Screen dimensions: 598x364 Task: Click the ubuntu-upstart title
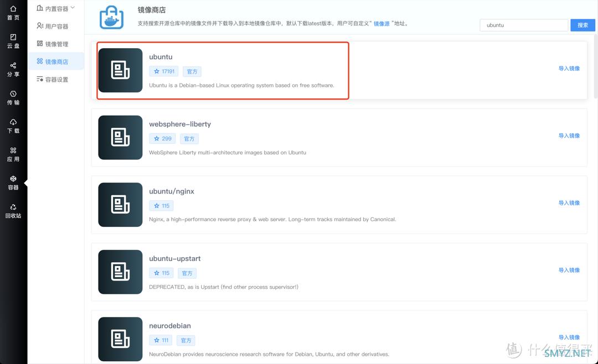pyautogui.click(x=174, y=258)
